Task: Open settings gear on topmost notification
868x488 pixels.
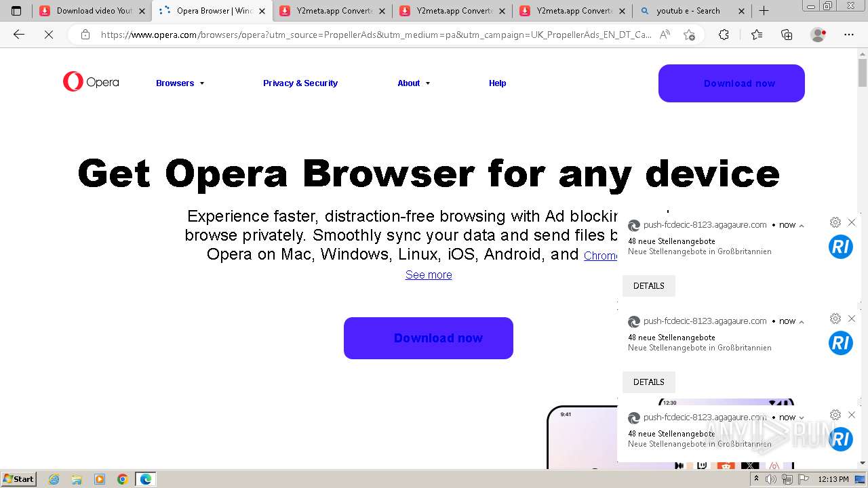Action: click(x=835, y=222)
